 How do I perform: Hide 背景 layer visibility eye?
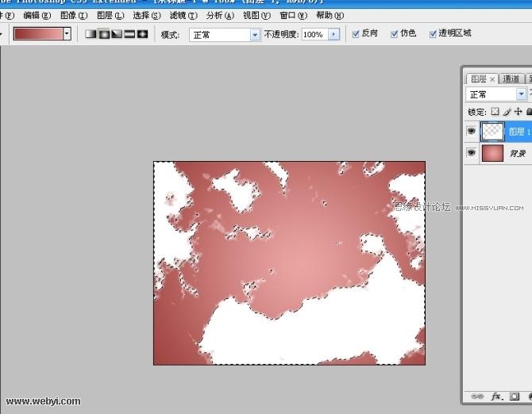tap(472, 152)
